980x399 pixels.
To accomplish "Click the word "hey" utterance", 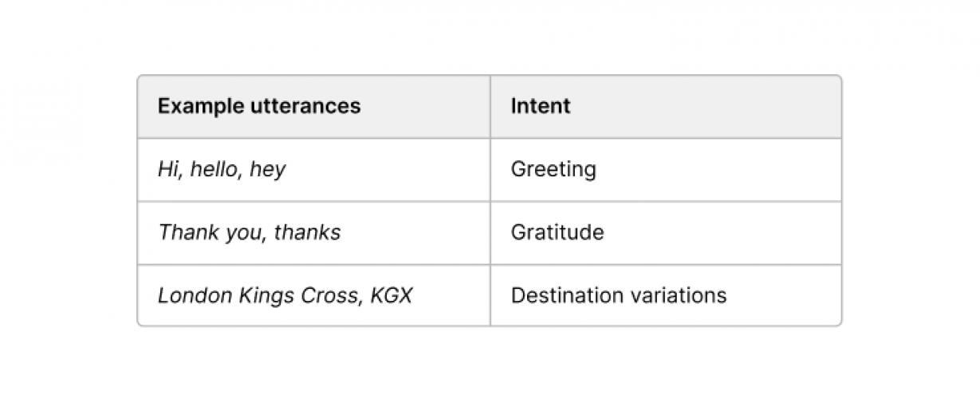I will [x=267, y=170].
